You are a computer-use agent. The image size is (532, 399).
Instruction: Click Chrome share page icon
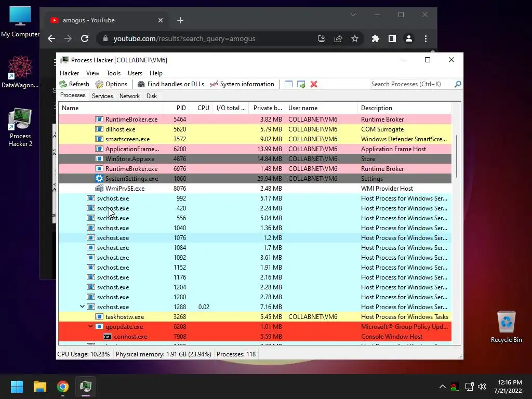coord(338,38)
